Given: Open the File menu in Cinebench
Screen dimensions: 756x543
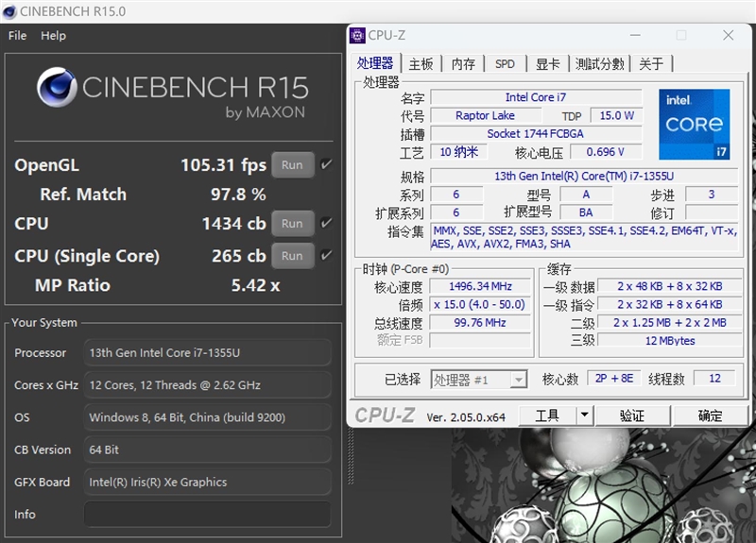Looking at the screenshot, I should pyautogui.click(x=17, y=36).
